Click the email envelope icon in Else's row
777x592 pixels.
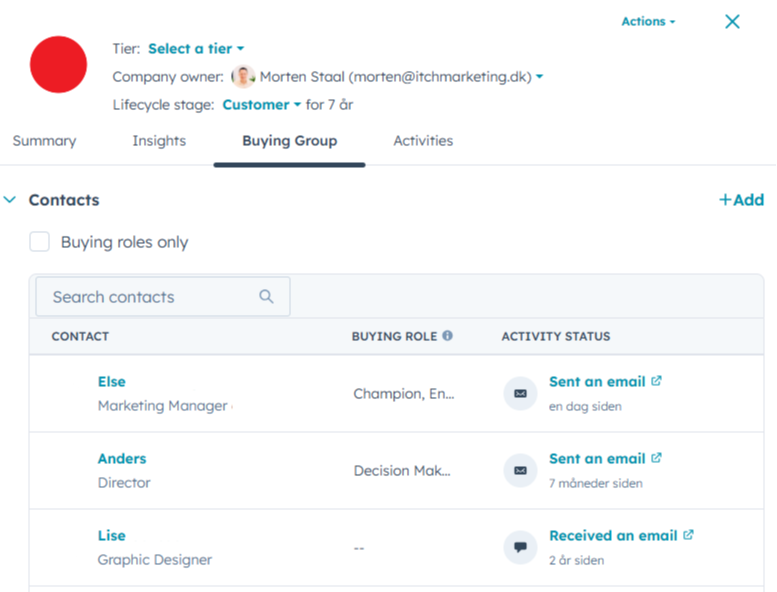(x=520, y=393)
